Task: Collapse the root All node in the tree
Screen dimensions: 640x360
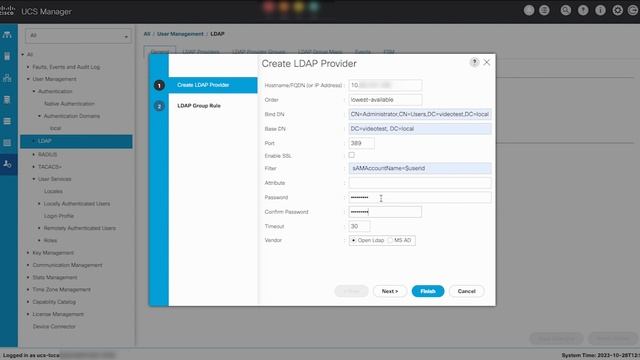Action: (23, 54)
